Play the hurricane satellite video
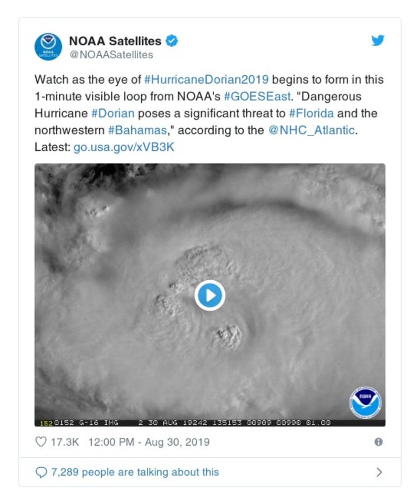420x504 pixels. pyautogui.click(x=210, y=295)
